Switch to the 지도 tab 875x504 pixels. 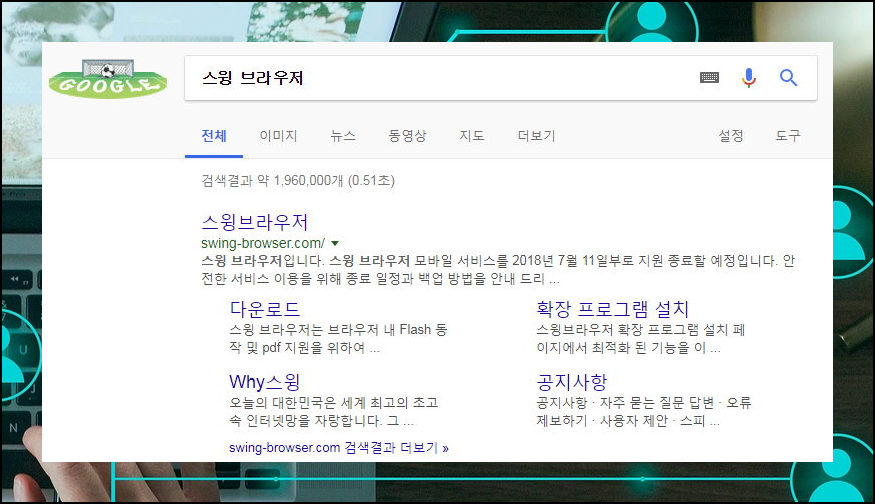tap(472, 136)
